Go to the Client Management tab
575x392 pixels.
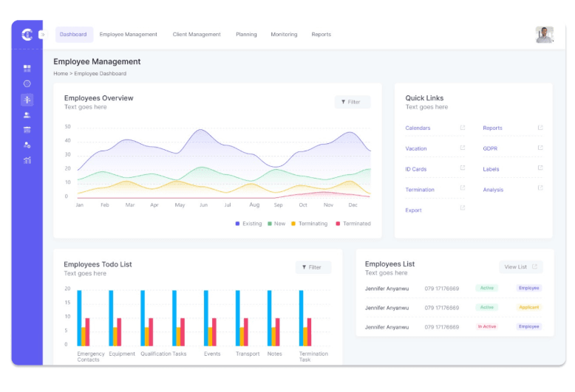click(197, 35)
